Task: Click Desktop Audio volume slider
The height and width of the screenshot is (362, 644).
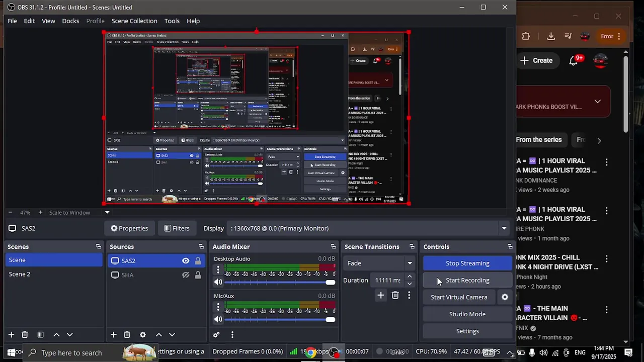Action: (280, 282)
